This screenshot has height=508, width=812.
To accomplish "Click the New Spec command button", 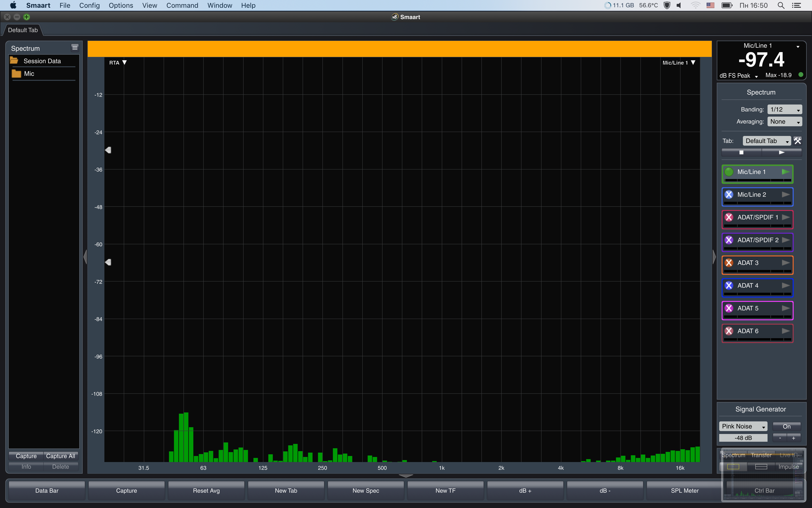I will point(366,491).
